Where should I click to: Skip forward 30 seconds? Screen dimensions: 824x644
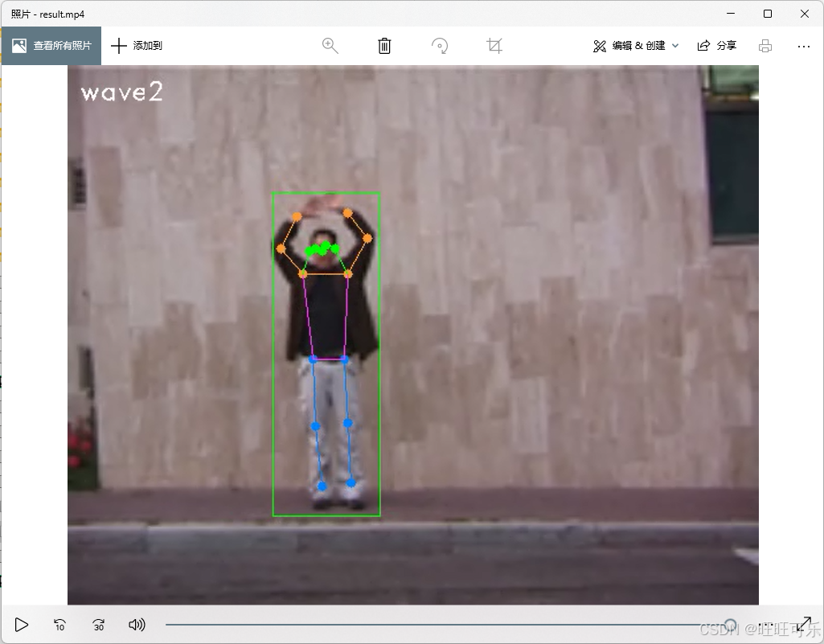(98, 625)
